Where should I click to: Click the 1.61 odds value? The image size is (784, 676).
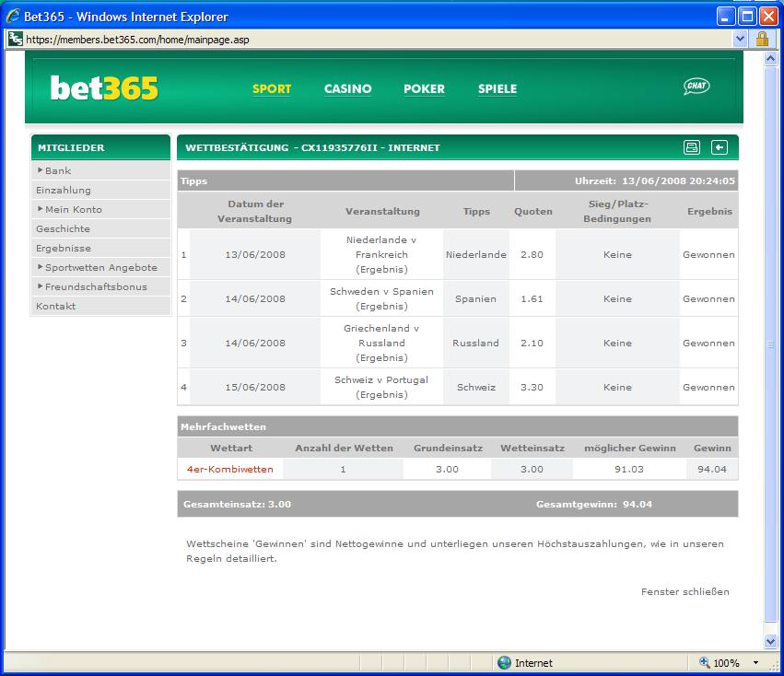pos(532,299)
